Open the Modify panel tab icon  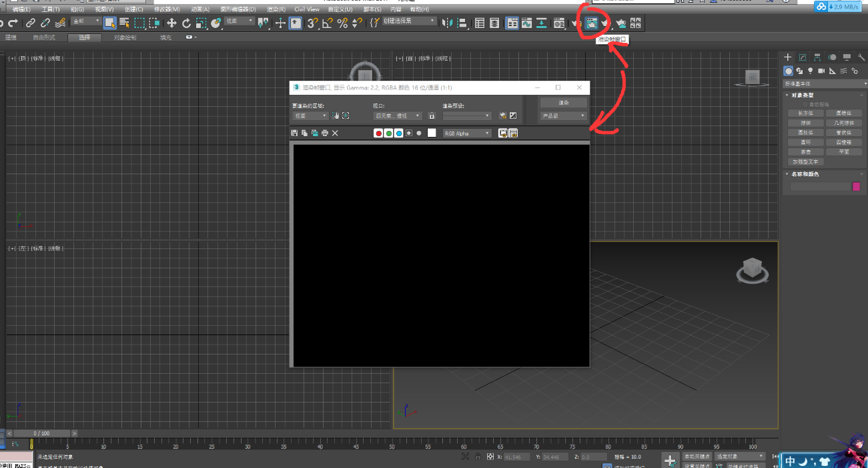[x=803, y=57]
